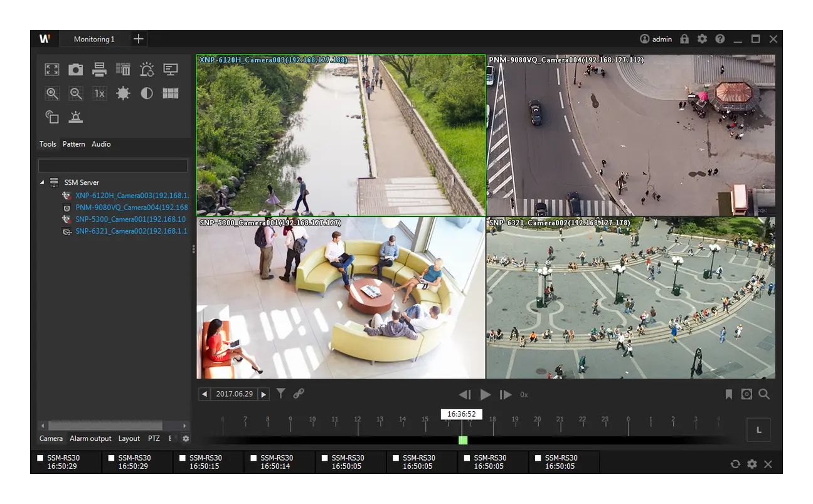Open the admin user account icon

tap(656, 39)
